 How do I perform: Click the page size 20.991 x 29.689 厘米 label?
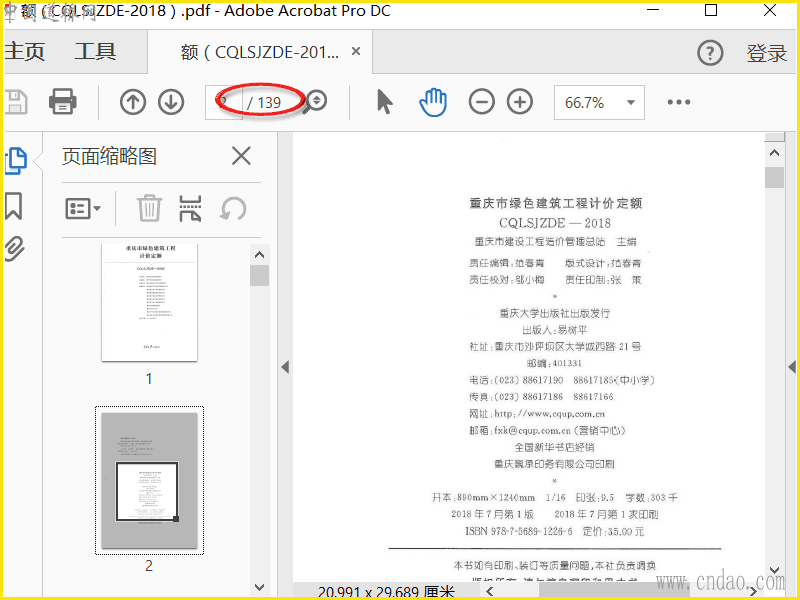(386, 592)
